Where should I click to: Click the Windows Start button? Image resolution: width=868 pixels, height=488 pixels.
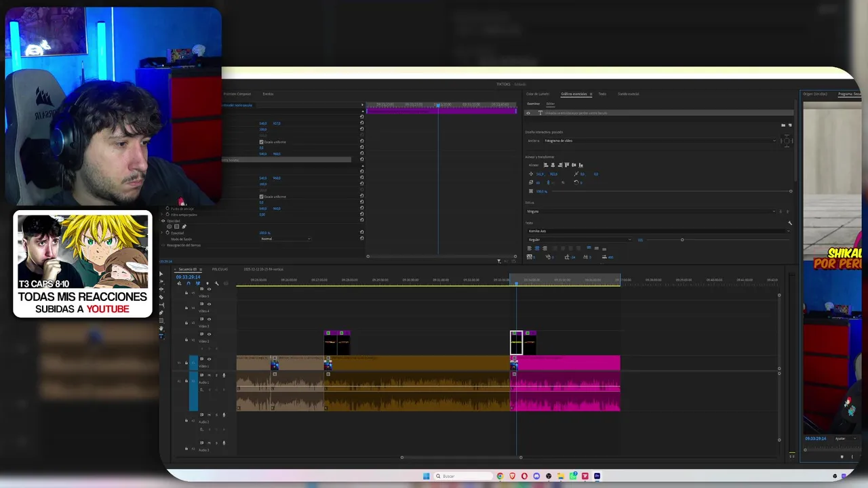point(426,476)
